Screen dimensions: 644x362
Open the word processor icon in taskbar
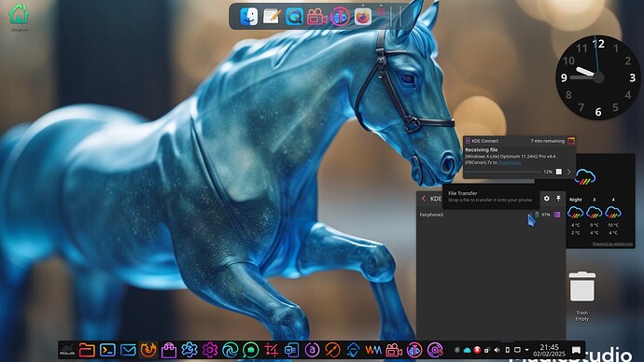291,350
